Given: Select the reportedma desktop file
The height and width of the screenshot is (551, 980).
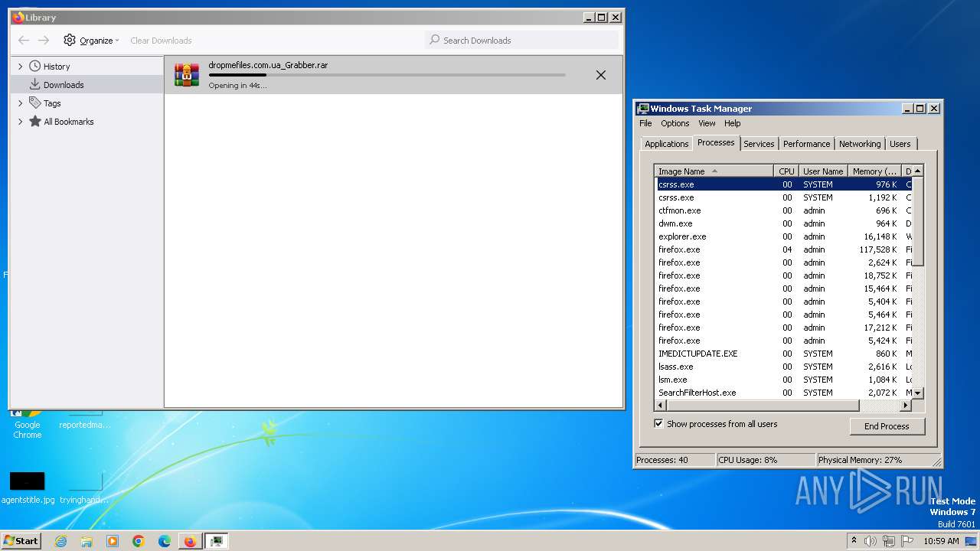Looking at the screenshot, I should (84, 419).
